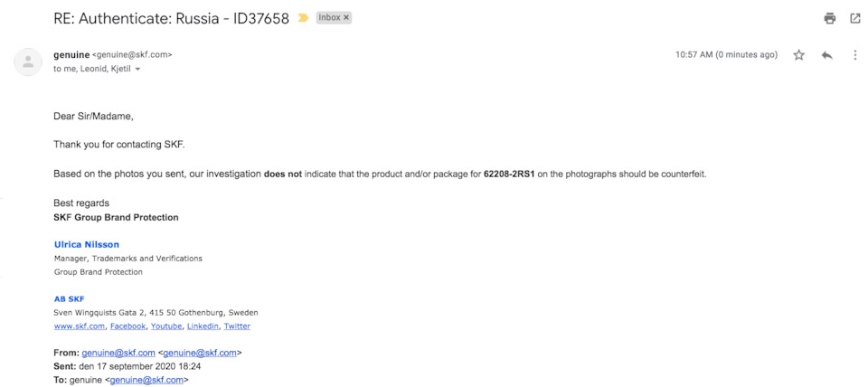Open the www.skf.com link
This screenshot has height=387, width=868.
pos(80,326)
